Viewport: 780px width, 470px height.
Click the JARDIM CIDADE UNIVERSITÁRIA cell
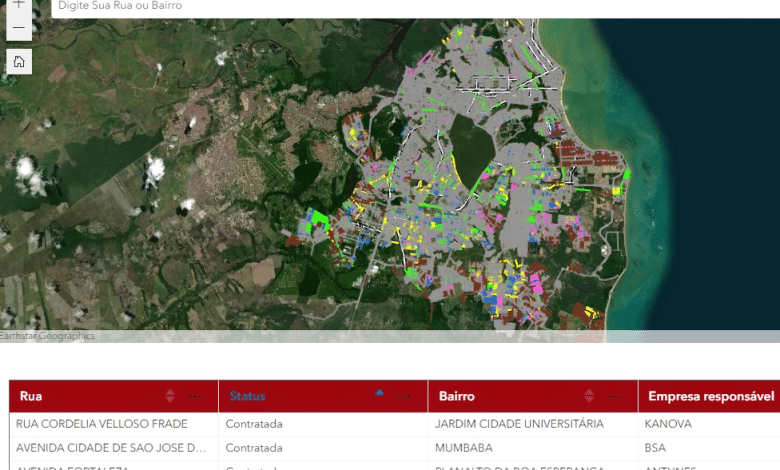tap(519, 424)
